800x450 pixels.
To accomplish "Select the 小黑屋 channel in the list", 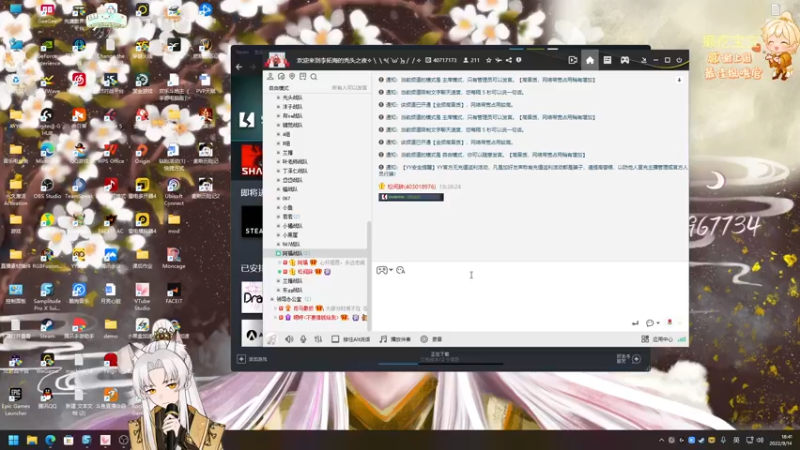I will 290,235.
